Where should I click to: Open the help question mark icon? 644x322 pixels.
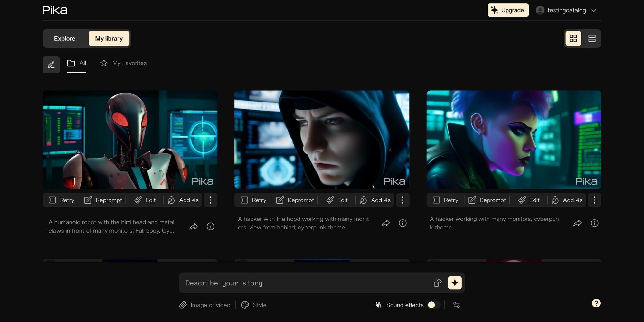596,303
